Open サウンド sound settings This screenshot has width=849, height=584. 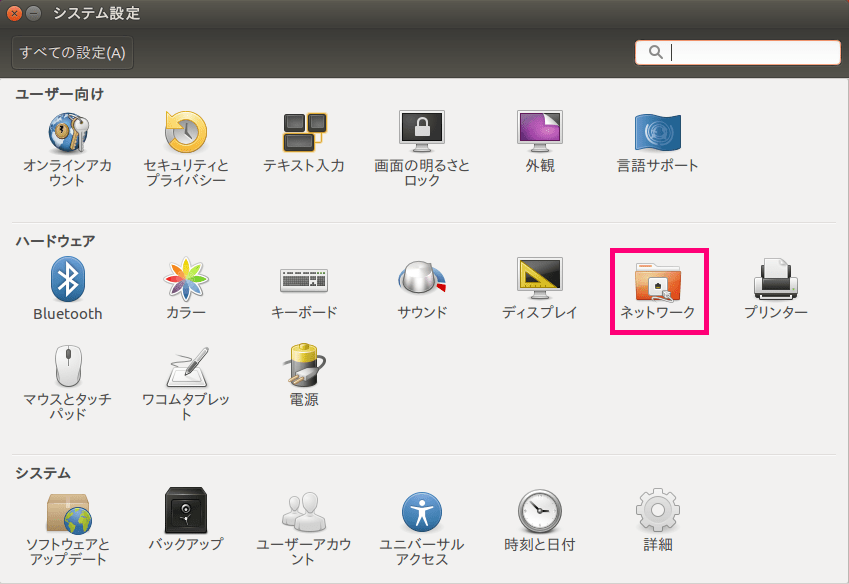[422, 288]
